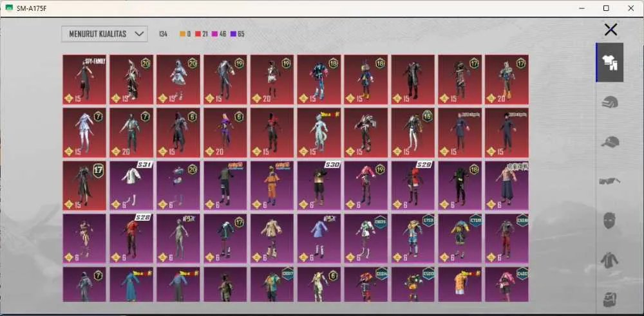The height and width of the screenshot is (316, 644).
Task: Close the inventory with the black X
Action: [x=611, y=30]
